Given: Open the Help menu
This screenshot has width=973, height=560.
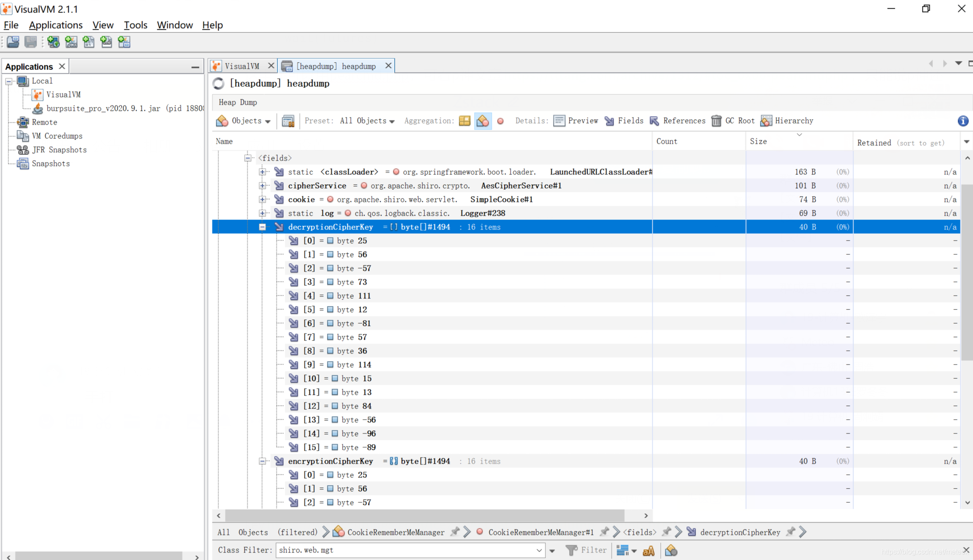Looking at the screenshot, I should pyautogui.click(x=212, y=25).
